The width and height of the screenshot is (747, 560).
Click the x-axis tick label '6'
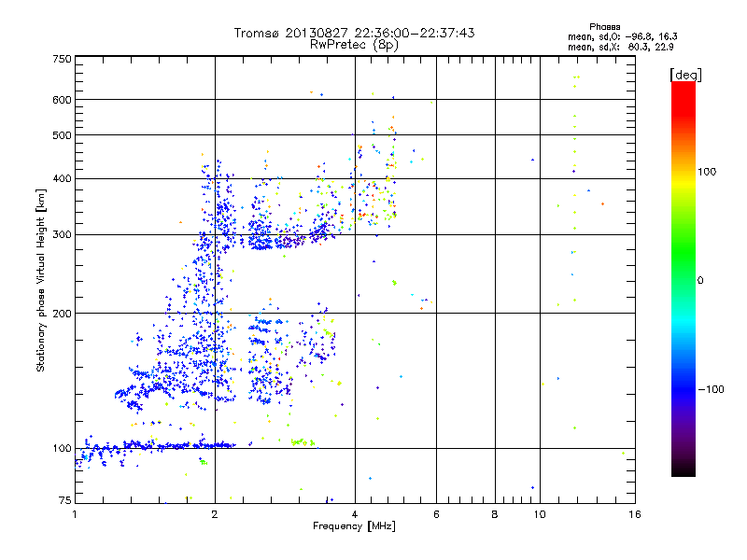(436, 514)
